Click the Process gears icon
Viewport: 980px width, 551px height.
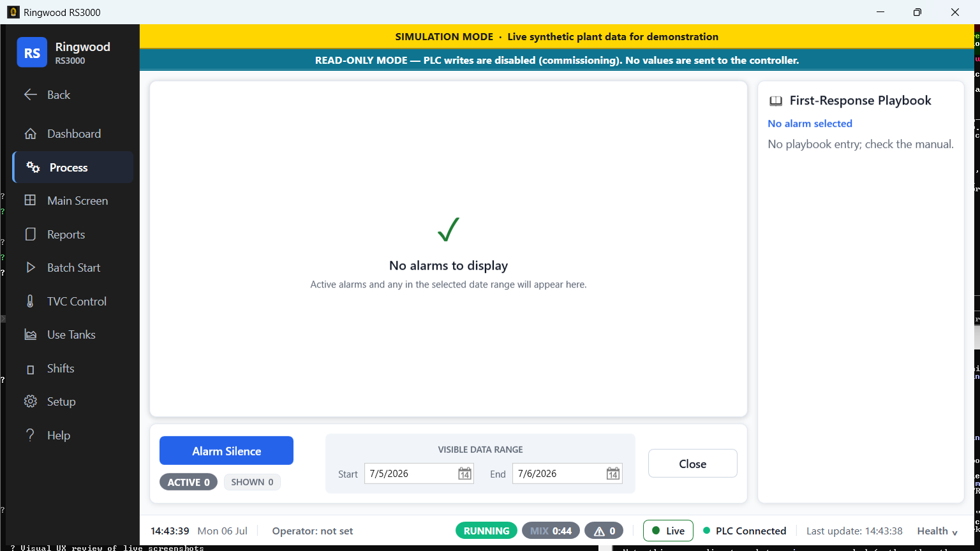[33, 167]
